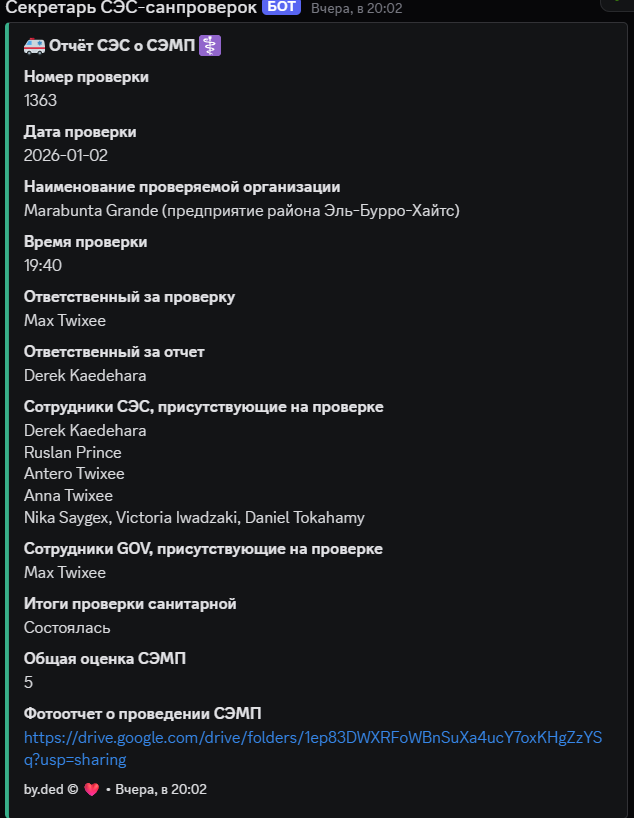Click the BOT tag badge
Screen dimensions: 634x818
(281, 7)
